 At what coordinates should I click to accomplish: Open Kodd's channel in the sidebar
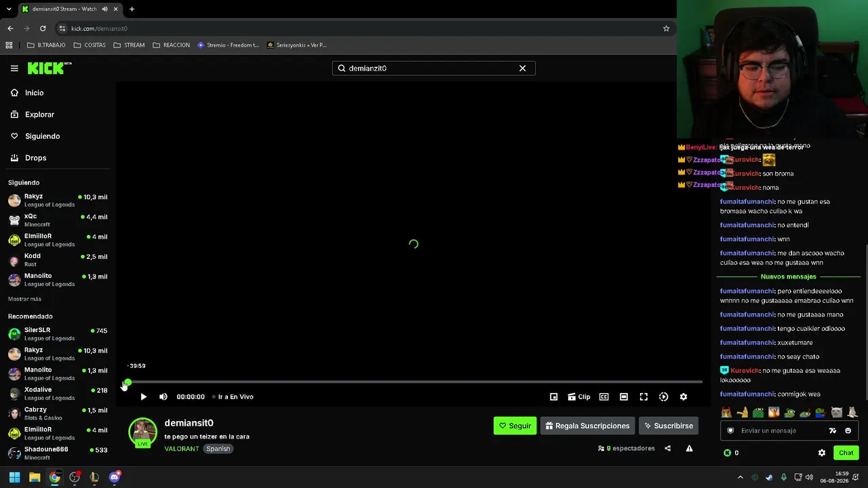point(58,260)
